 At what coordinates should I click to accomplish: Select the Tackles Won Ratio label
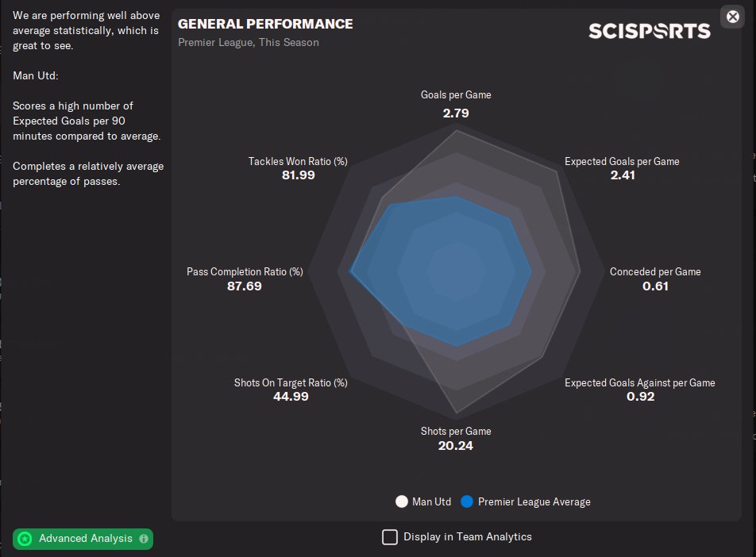(x=298, y=161)
